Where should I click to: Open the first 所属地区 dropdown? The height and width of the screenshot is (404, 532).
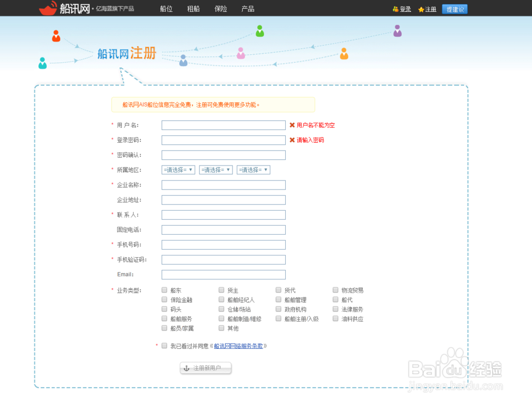[178, 170]
